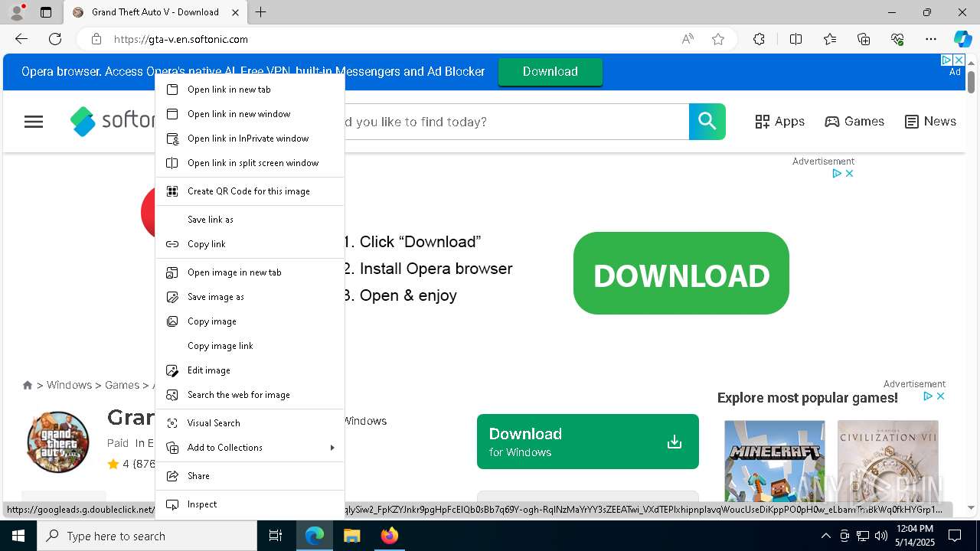Click Windows Start button
980x551 pixels.
[x=18, y=536]
